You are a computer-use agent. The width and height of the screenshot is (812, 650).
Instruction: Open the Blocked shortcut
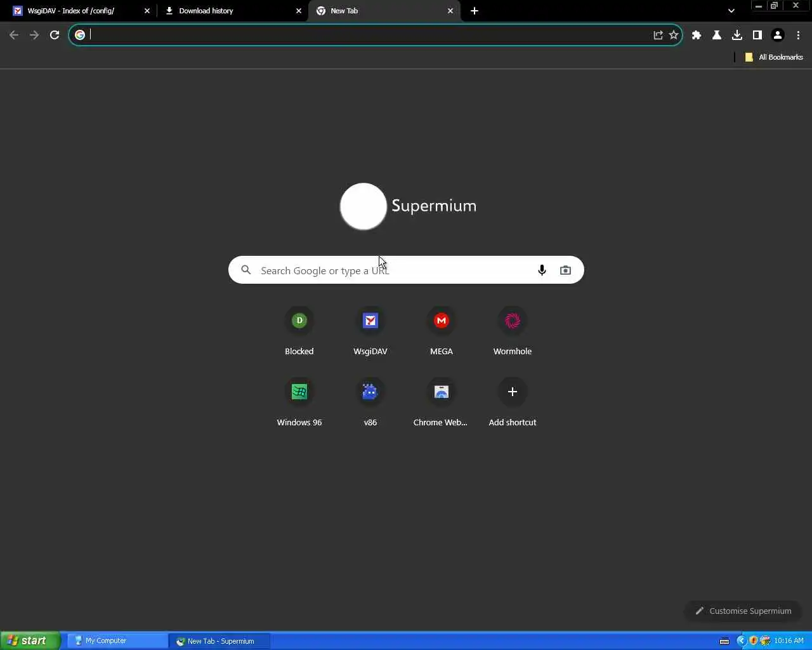[299, 331]
